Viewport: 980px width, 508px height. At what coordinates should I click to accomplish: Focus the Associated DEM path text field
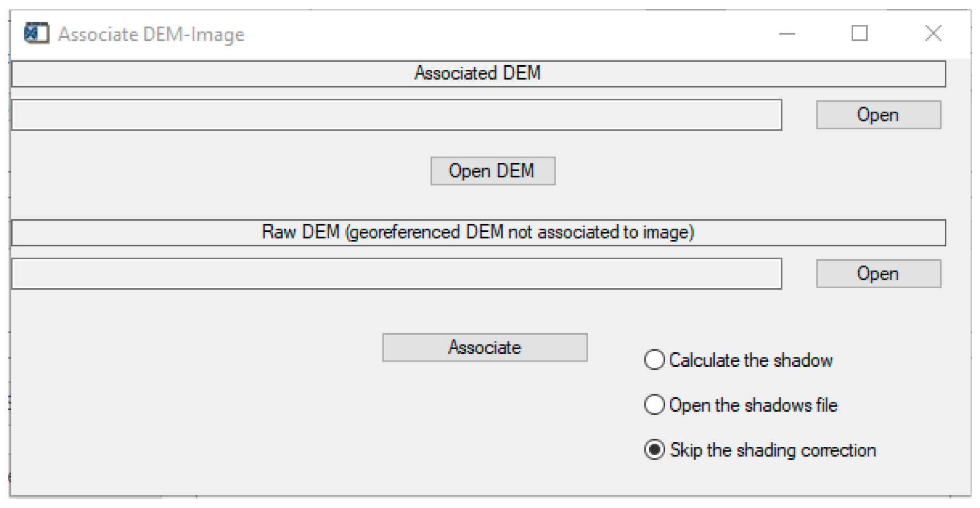[396, 115]
